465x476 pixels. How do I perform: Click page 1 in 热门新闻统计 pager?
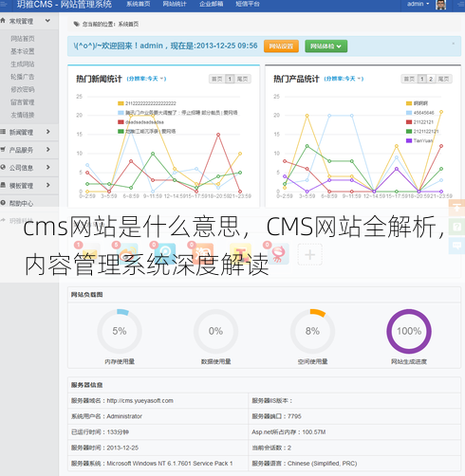pos(230,79)
